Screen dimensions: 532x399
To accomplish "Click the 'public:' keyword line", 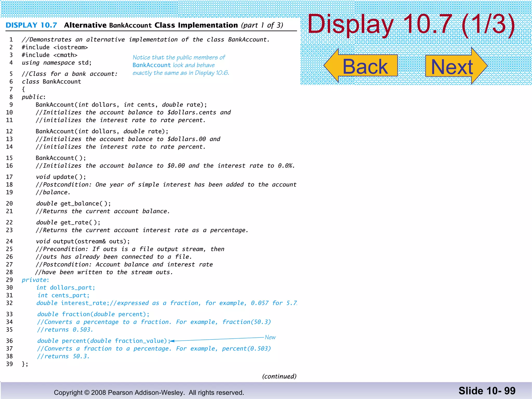I will pyautogui.click(x=34, y=97).
